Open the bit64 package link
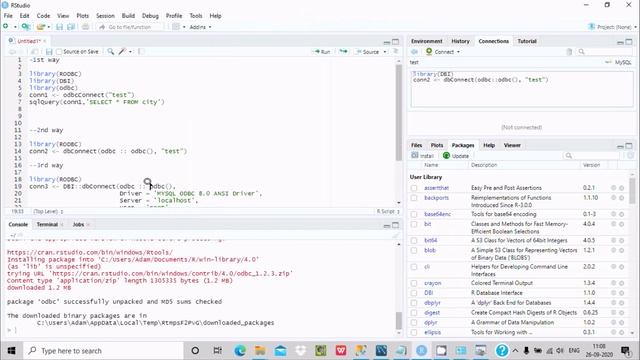The image size is (640, 360). (x=431, y=240)
